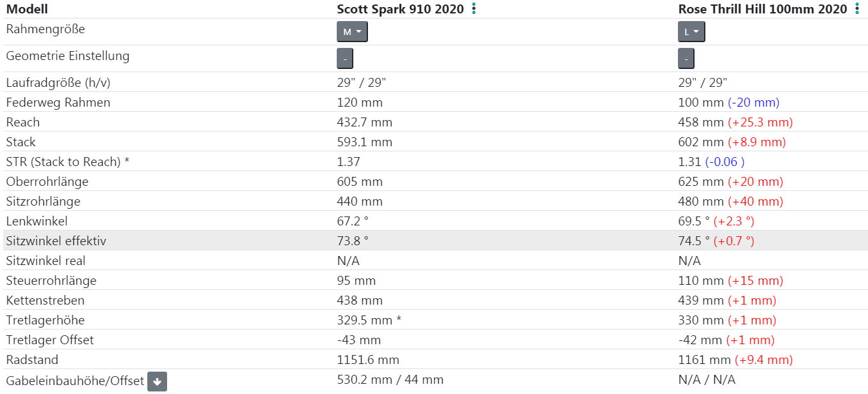Select the Oberrohrlänge row label

click(x=47, y=181)
